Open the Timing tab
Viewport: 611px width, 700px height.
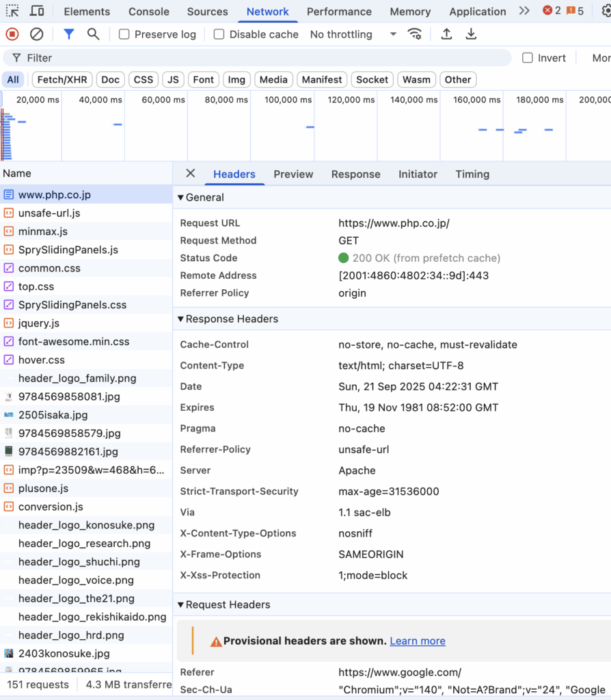(472, 174)
